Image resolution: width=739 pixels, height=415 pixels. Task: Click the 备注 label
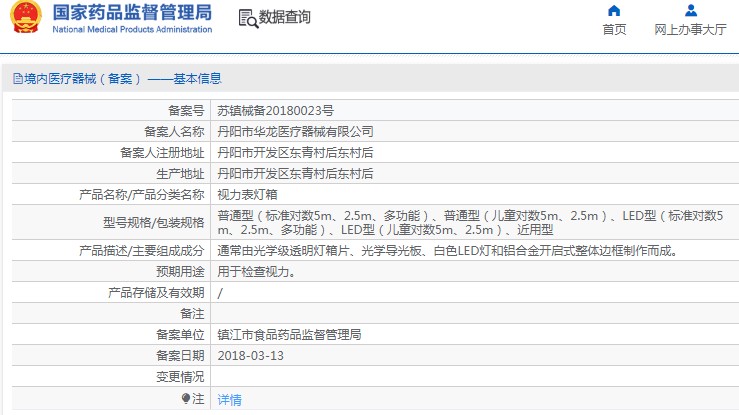click(x=192, y=314)
